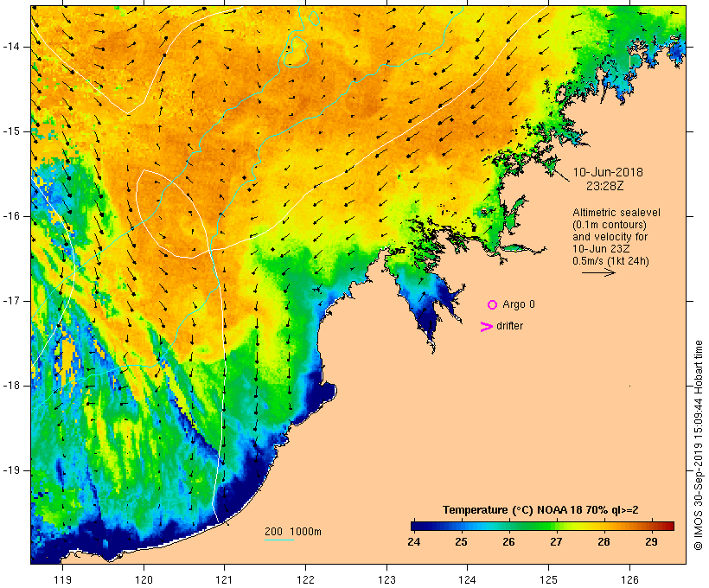Click latitude axis label -15
The width and height of the screenshot is (709, 588).
10,131
